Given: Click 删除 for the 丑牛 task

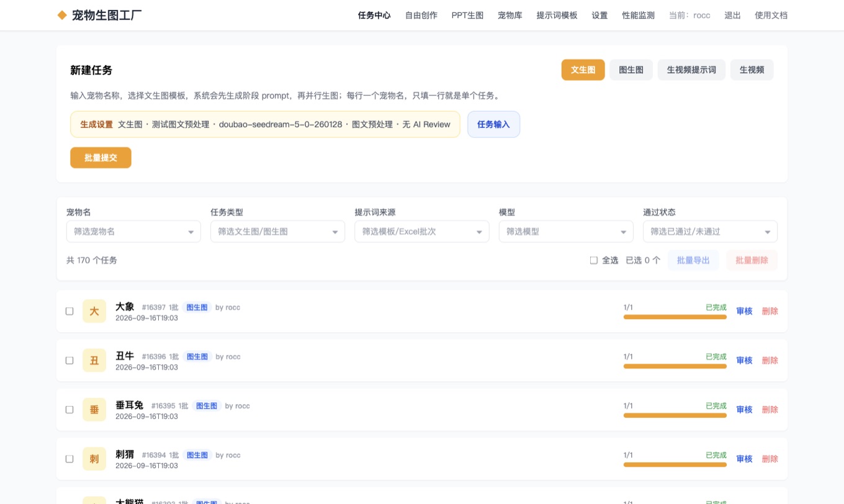Looking at the screenshot, I should click(770, 360).
